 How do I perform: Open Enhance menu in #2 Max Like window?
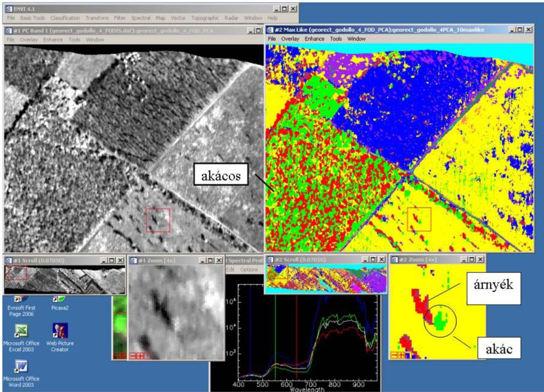pyautogui.click(x=315, y=39)
